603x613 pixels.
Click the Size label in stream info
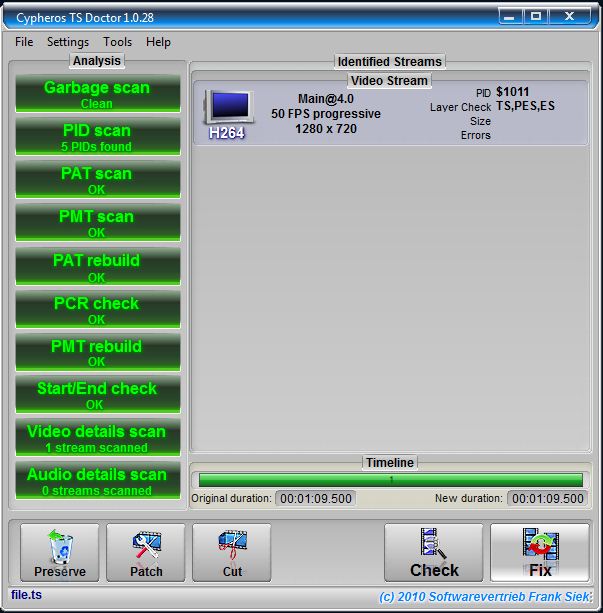point(480,121)
